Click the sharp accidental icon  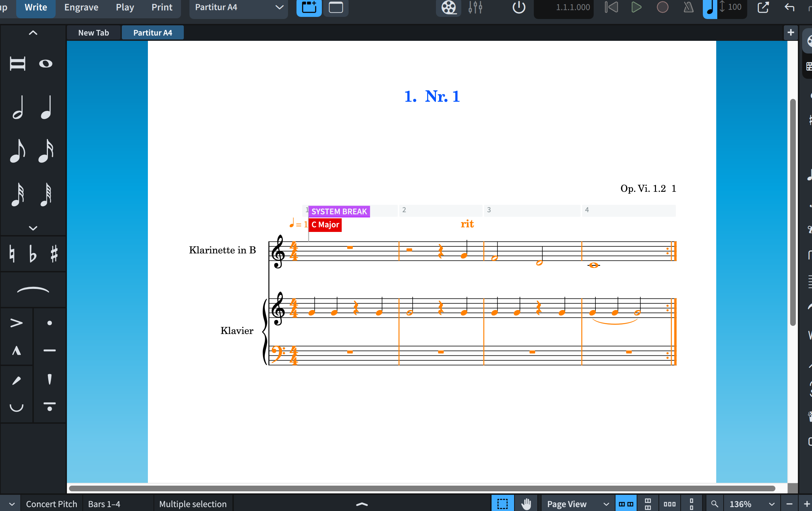[x=54, y=254]
